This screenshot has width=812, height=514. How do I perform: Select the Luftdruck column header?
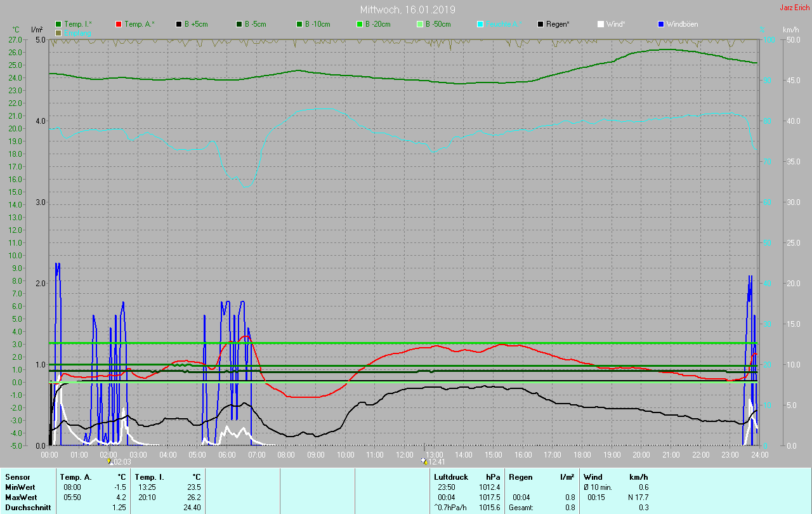tap(450, 477)
